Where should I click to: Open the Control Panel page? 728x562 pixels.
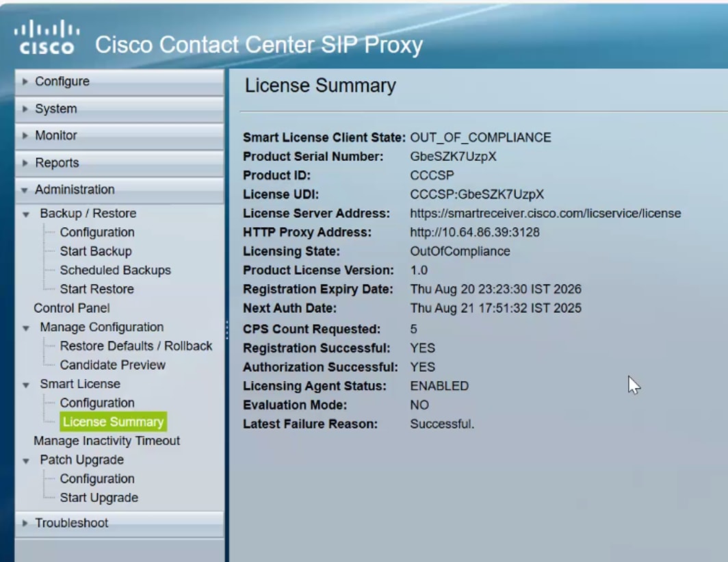(x=71, y=308)
